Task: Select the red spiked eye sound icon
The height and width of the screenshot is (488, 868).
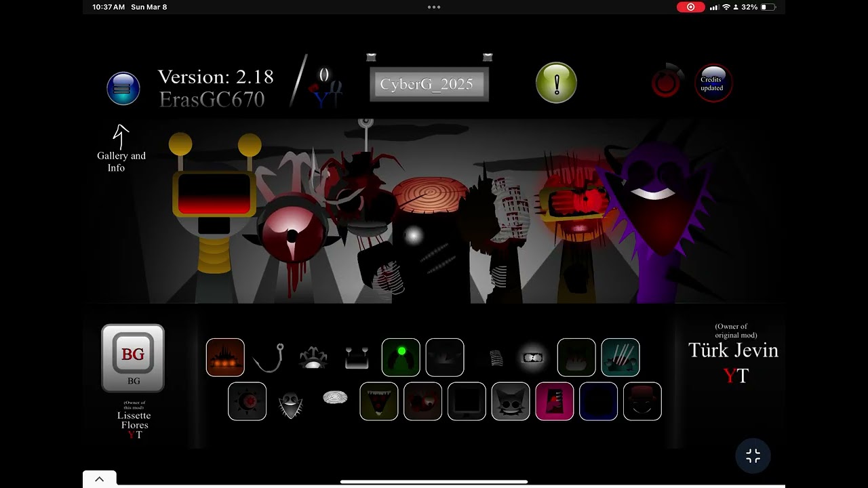Action: [x=247, y=401]
